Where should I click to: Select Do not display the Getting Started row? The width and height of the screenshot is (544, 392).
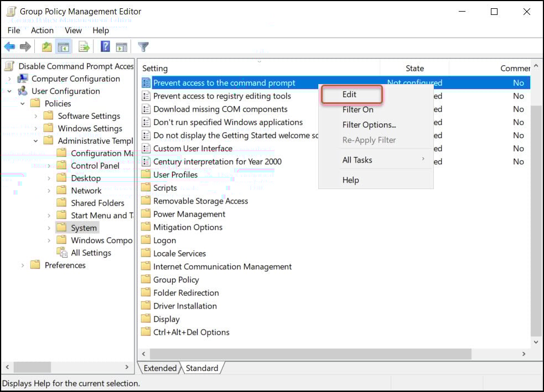236,135
